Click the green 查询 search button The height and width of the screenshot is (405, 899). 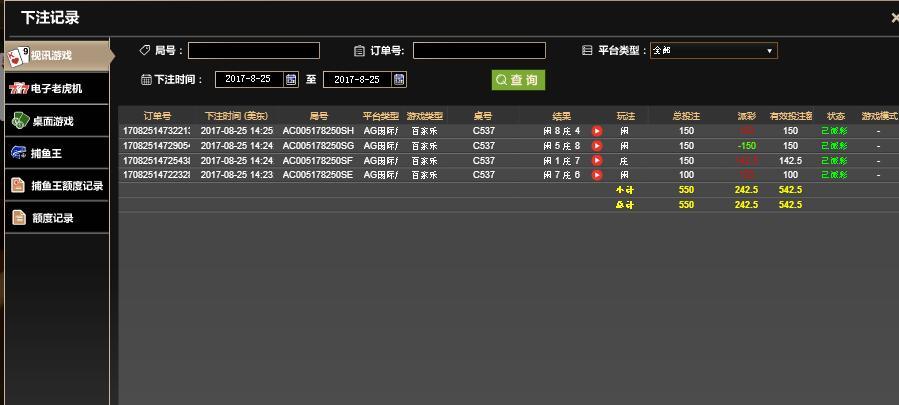[x=517, y=80]
